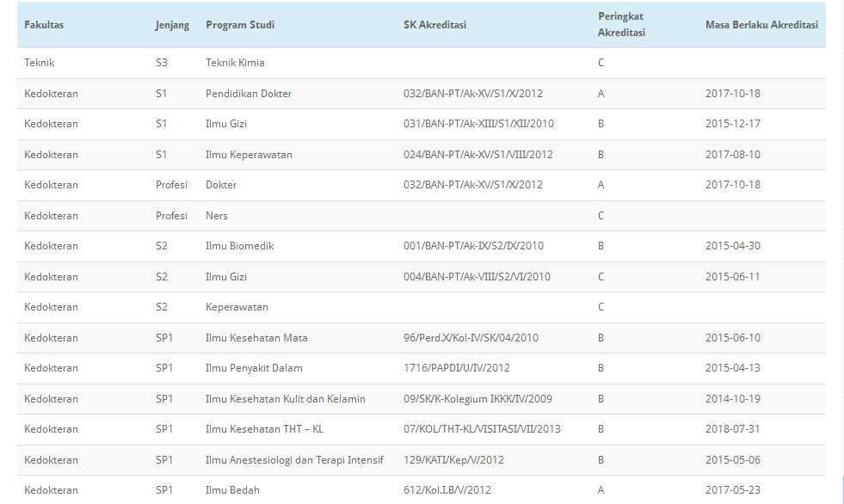Click the Peringkat Akreditasi column header
This screenshot has height=504, width=844.
(621, 25)
